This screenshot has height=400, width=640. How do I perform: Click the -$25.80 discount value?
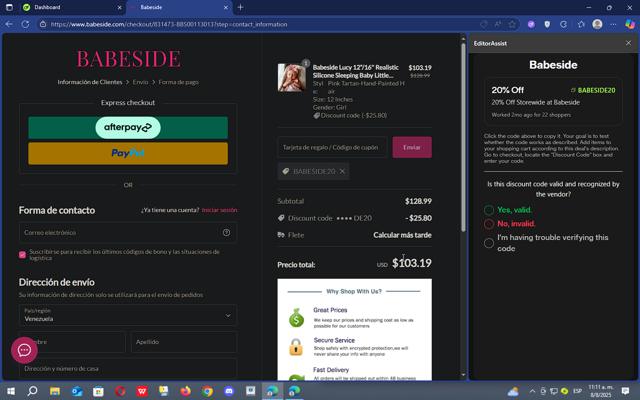418,218
